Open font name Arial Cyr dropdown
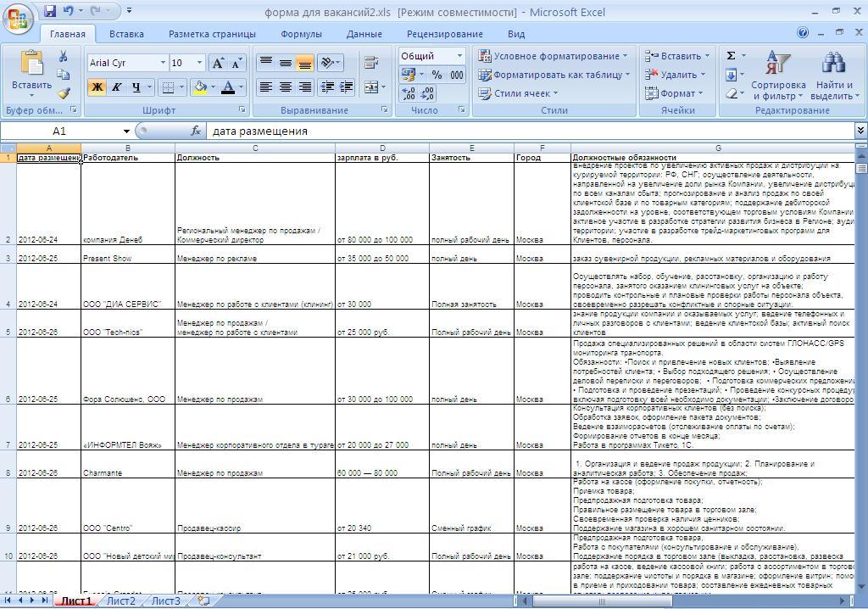Image resolution: width=868 pixels, height=609 pixels. coord(163,63)
